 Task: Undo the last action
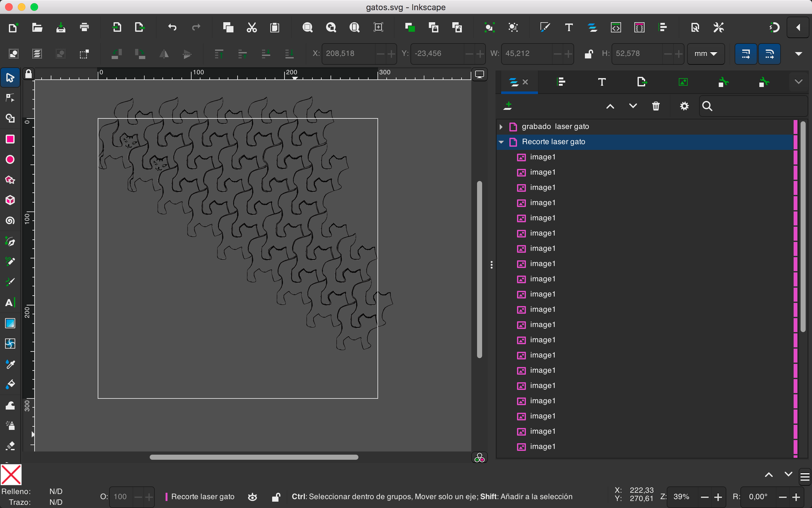(x=172, y=27)
